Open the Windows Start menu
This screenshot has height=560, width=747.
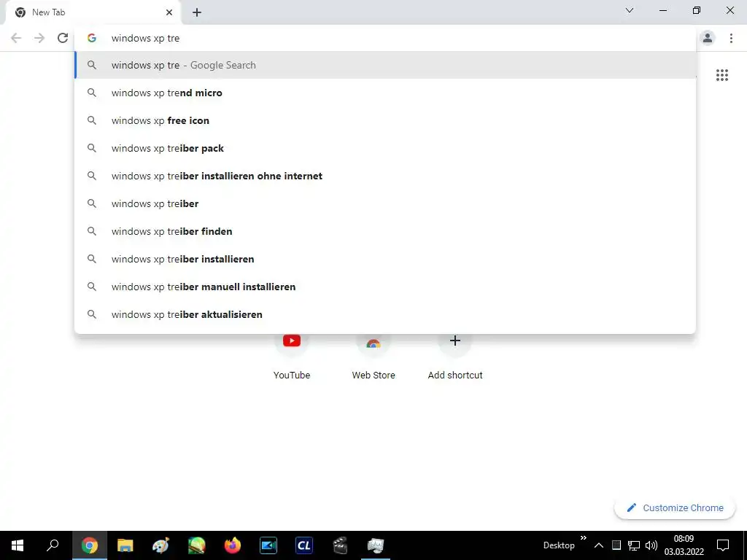click(x=18, y=545)
